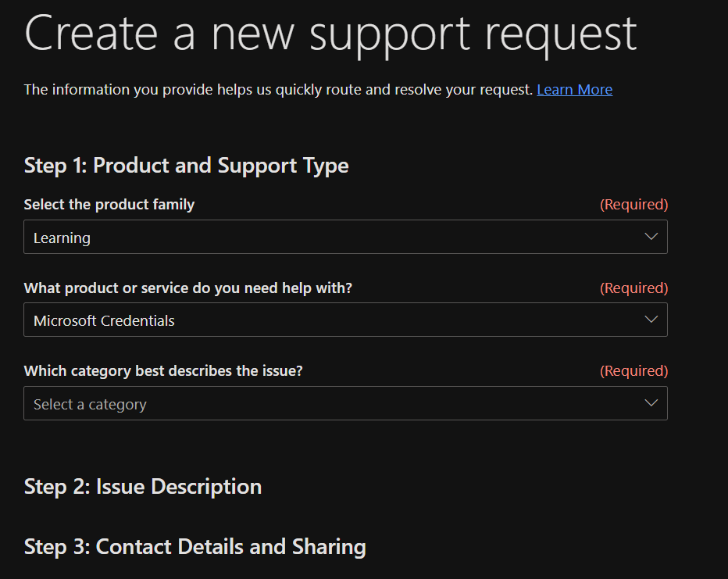Click the information helps route request paragraph
Viewport: 728px width, 579px height.
click(277, 90)
